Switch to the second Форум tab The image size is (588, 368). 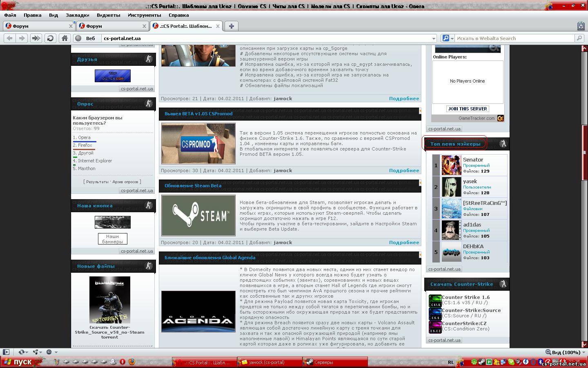coord(113,26)
